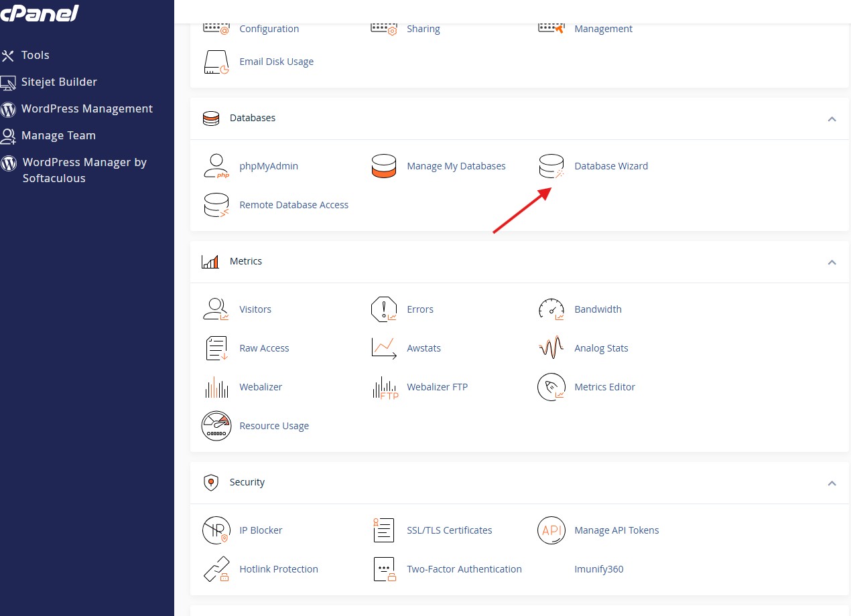Open the Analog Stats waveform icon
The image size is (851, 616).
point(551,348)
